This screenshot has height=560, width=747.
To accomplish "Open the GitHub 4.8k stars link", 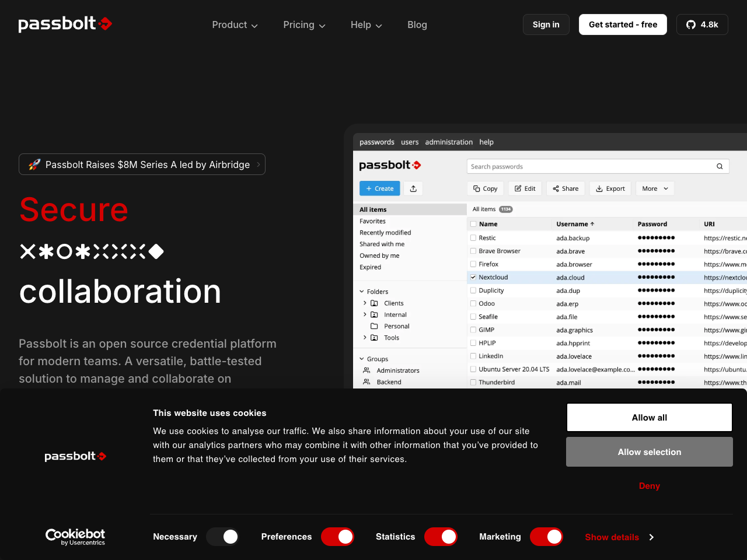I will click(x=702, y=24).
